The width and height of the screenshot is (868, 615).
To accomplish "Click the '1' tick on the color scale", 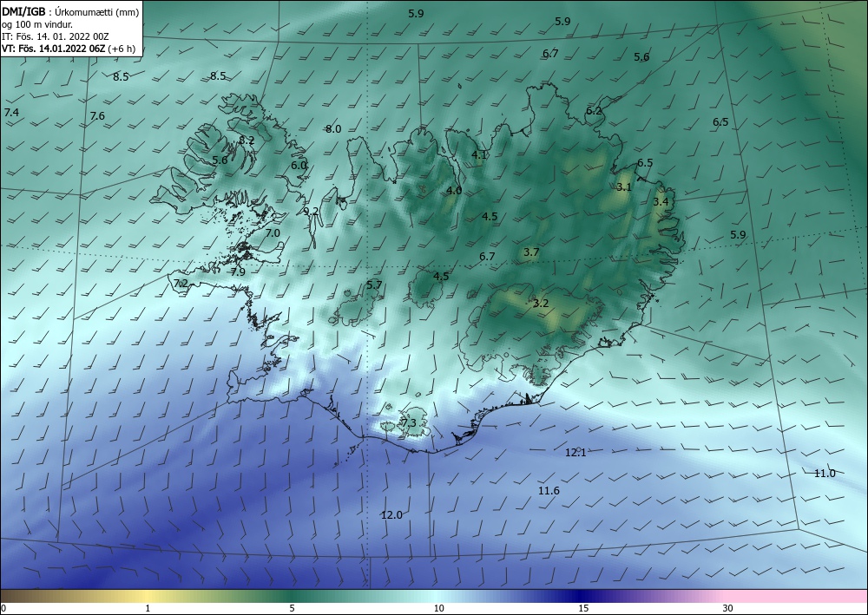I will (148, 609).
